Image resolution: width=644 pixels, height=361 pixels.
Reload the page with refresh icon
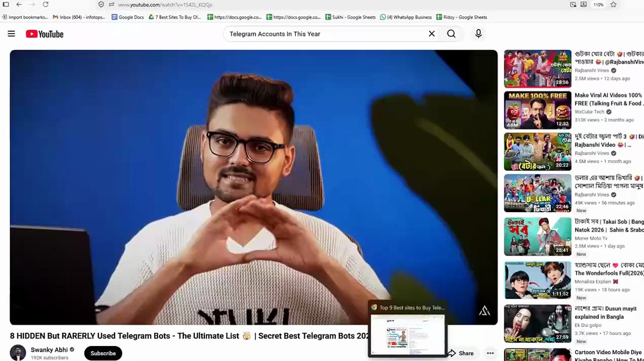[x=46, y=5]
